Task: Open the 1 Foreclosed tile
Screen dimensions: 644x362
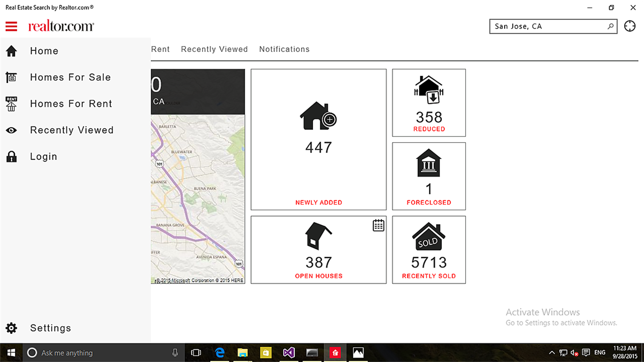Action: 429,176
